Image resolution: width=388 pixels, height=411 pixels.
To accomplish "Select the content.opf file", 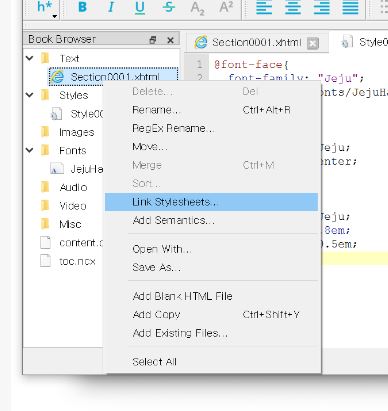I will click(71, 242).
